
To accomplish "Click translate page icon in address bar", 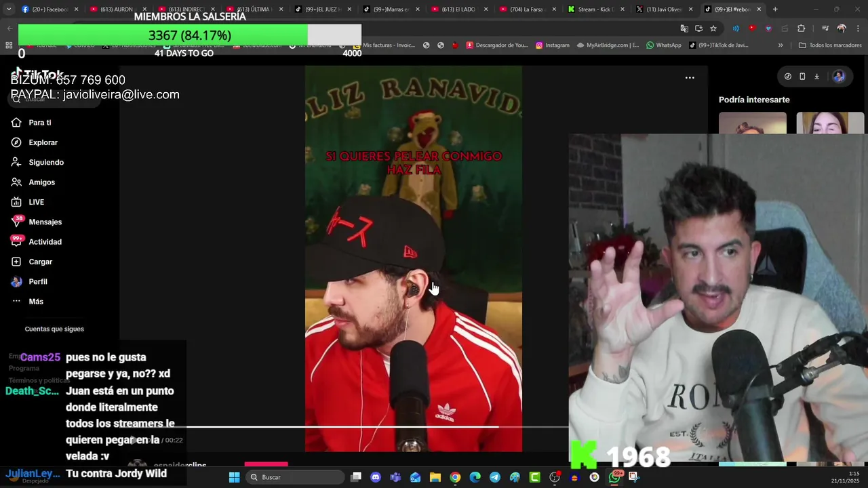I will pos(684,28).
